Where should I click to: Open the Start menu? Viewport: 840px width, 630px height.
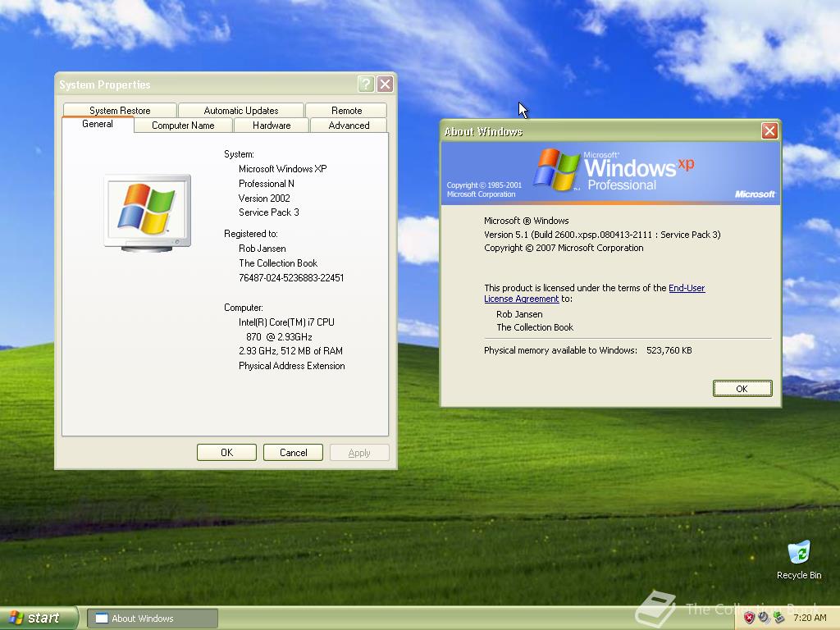38,619
